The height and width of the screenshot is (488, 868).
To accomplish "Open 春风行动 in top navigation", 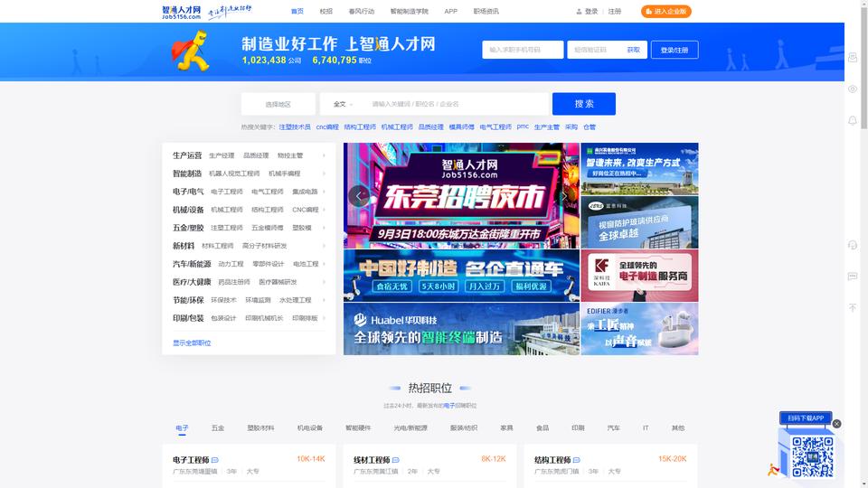I will coord(362,11).
